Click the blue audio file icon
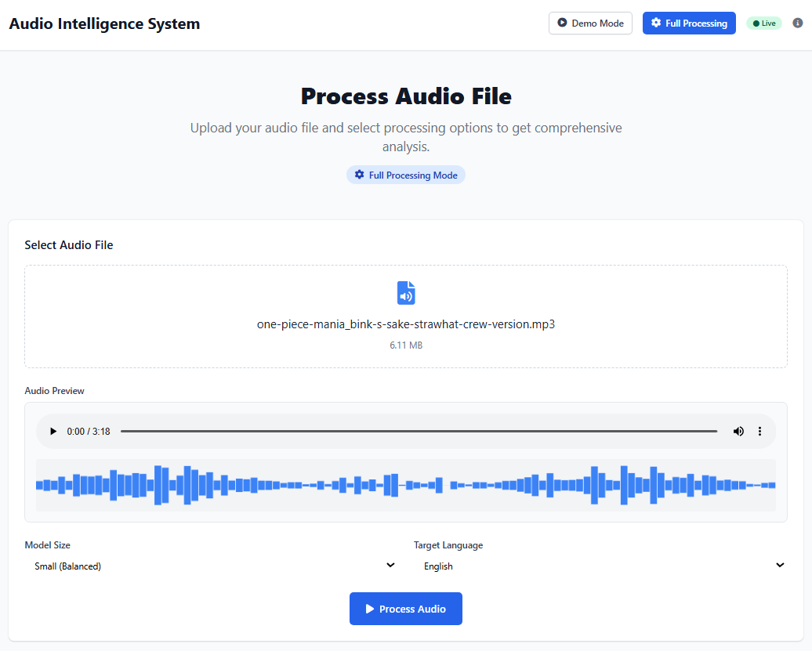The width and height of the screenshot is (812, 651). pyautogui.click(x=406, y=293)
